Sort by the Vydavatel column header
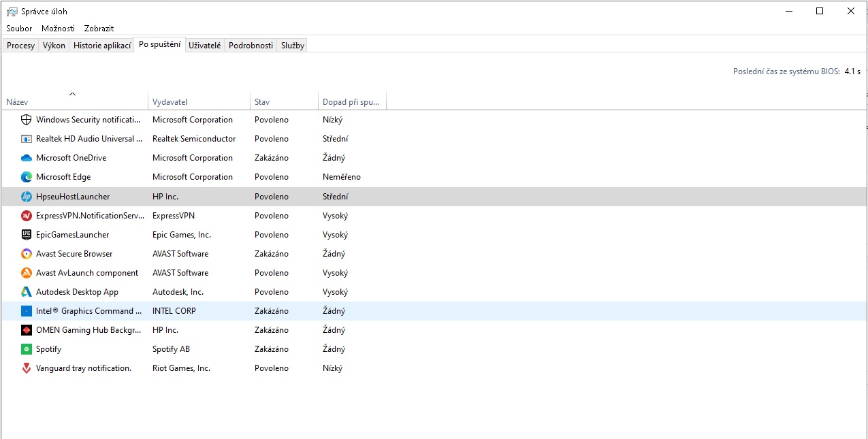The width and height of the screenshot is (868, 439). click(170, 102)
